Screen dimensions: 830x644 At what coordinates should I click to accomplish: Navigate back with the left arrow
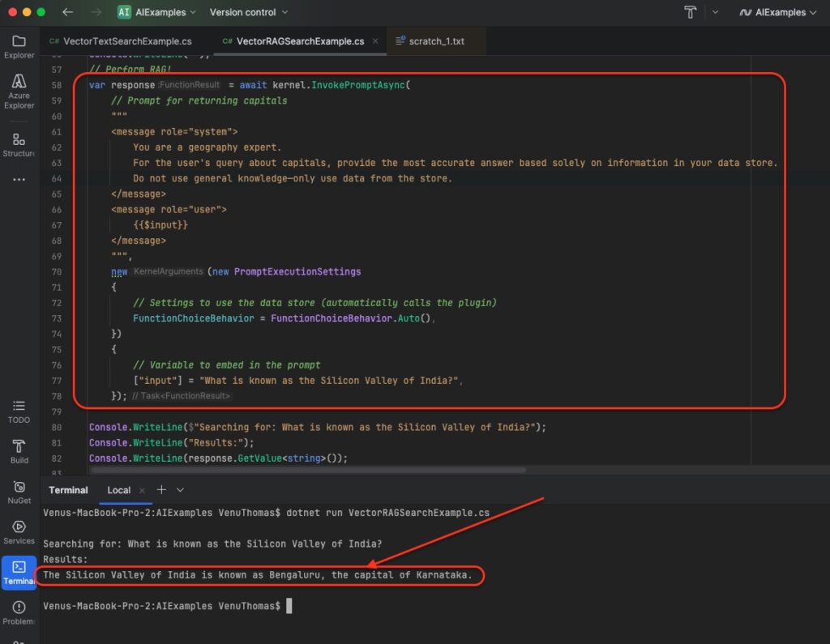(68, 12)
